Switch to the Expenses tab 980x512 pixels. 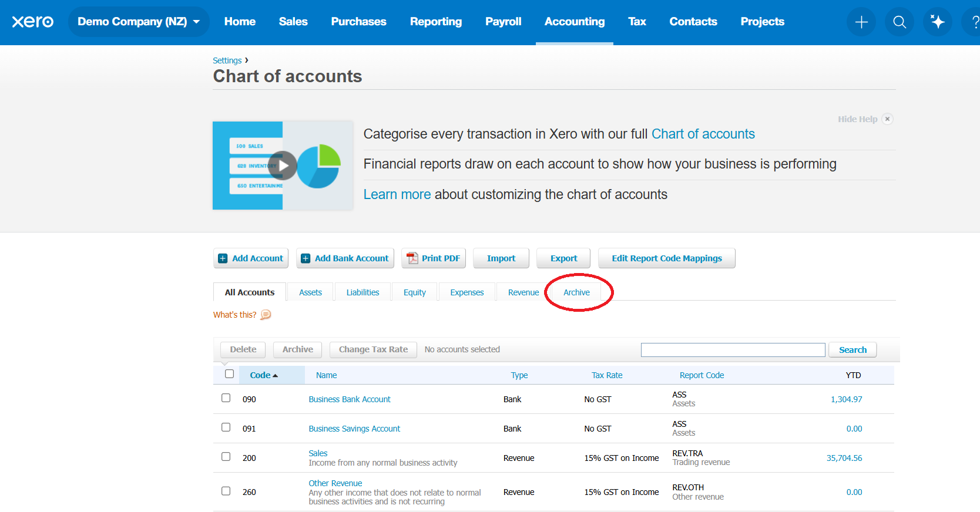click(x=466, y=292)
